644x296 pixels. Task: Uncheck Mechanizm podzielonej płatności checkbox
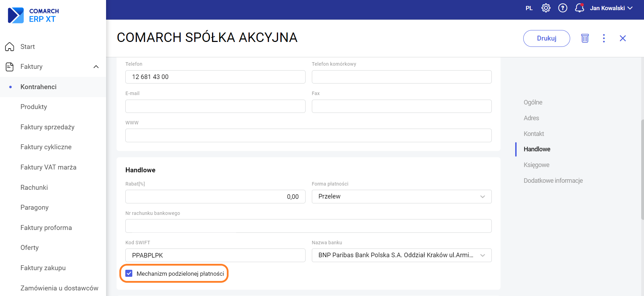click(129, 273)
